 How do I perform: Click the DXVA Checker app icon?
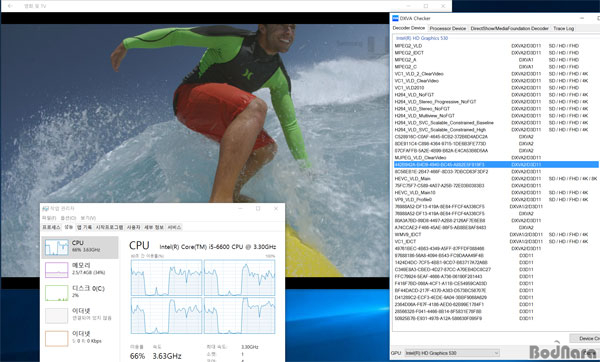coord(396,18)
